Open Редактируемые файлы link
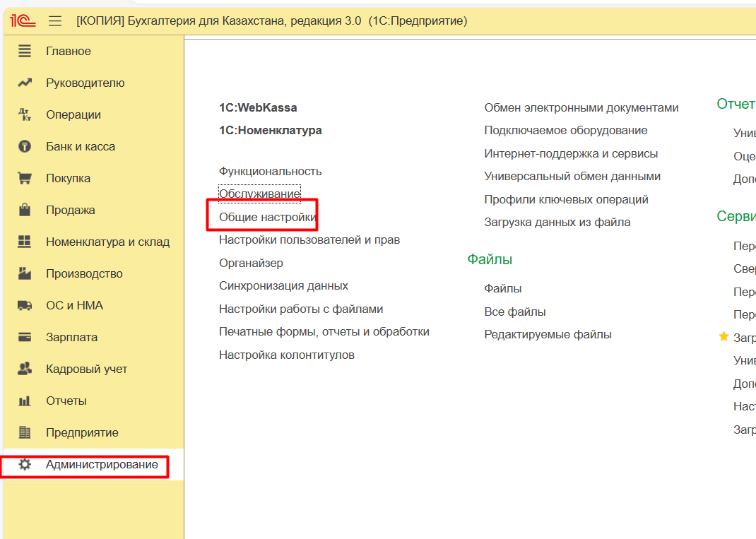This screenshot has width=756, height=539. tap(548, 334)
